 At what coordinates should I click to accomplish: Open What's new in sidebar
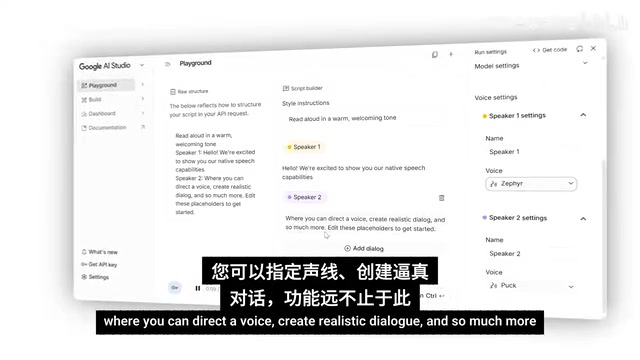coord(100,252)
